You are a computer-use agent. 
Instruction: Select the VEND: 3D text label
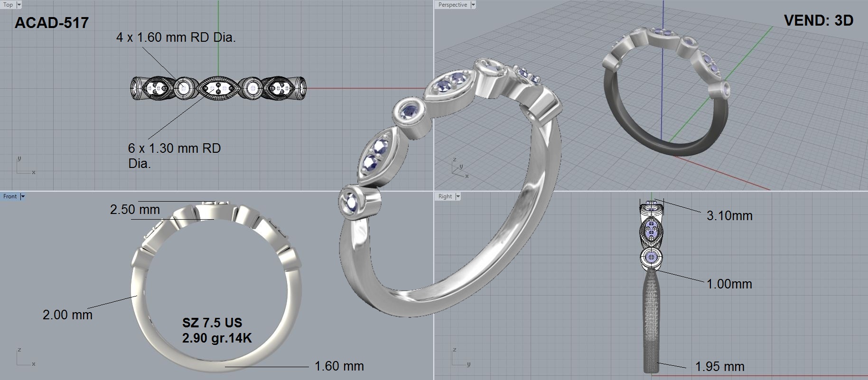click(x=819, y=20)
